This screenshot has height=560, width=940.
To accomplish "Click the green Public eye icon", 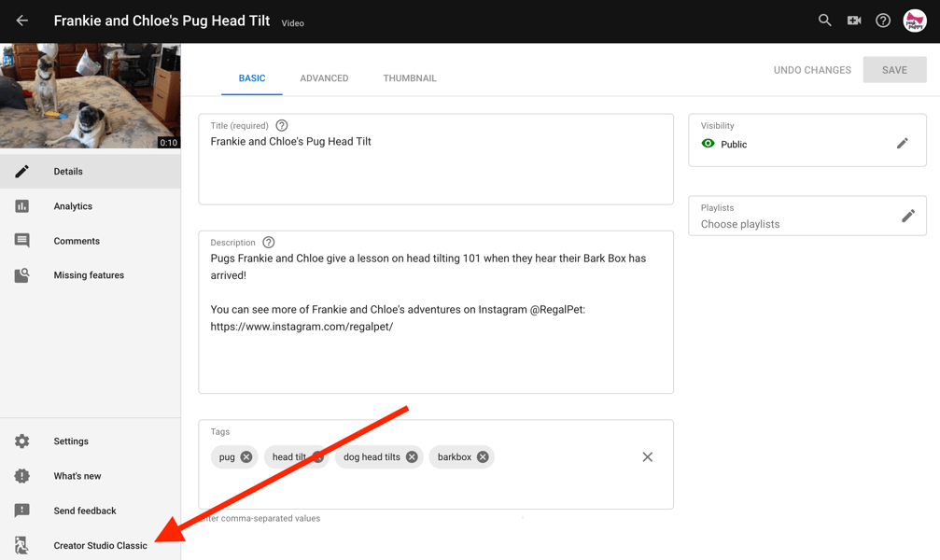I will (708, 144).
